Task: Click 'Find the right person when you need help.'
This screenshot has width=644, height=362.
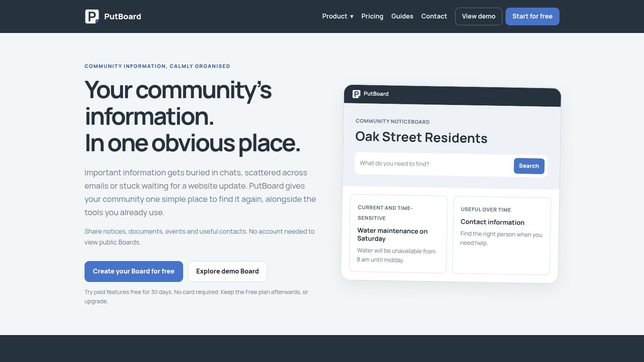Action: pos(501,239)
